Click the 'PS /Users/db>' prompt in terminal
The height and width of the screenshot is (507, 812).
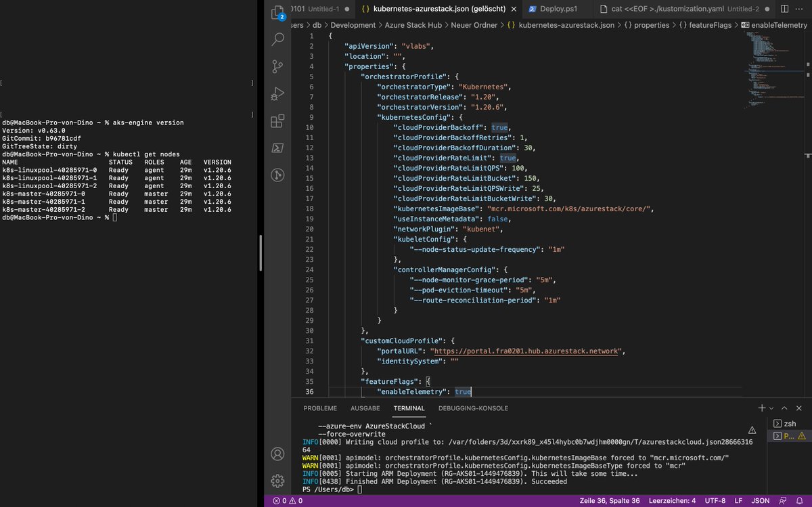pyautogui.click(x=328, y=489)
